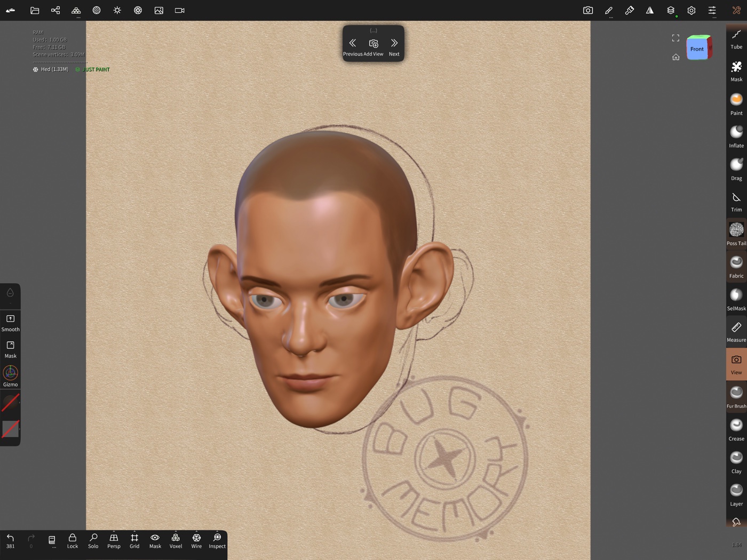
Task: Click the droplet icon above Smooth
Action: pyautogui.click(x=10, y=293)
